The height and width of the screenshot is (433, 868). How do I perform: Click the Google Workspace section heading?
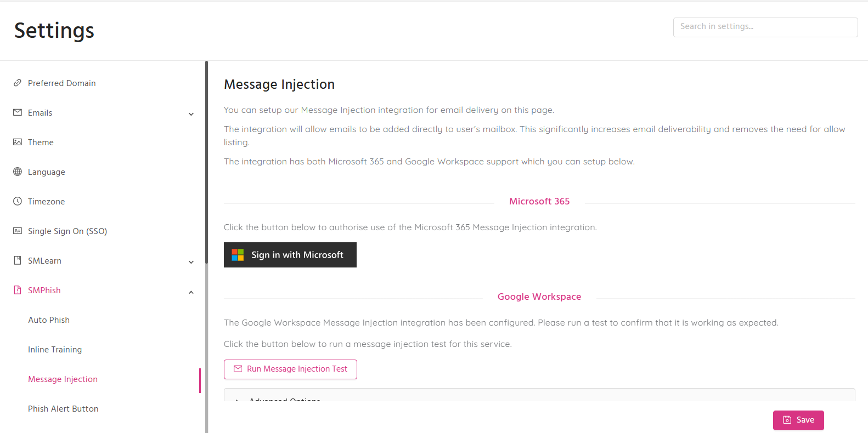coord(539,297)
